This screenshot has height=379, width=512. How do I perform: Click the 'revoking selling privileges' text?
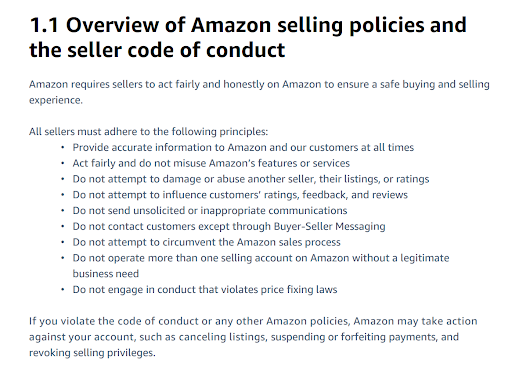click(92, 353)
